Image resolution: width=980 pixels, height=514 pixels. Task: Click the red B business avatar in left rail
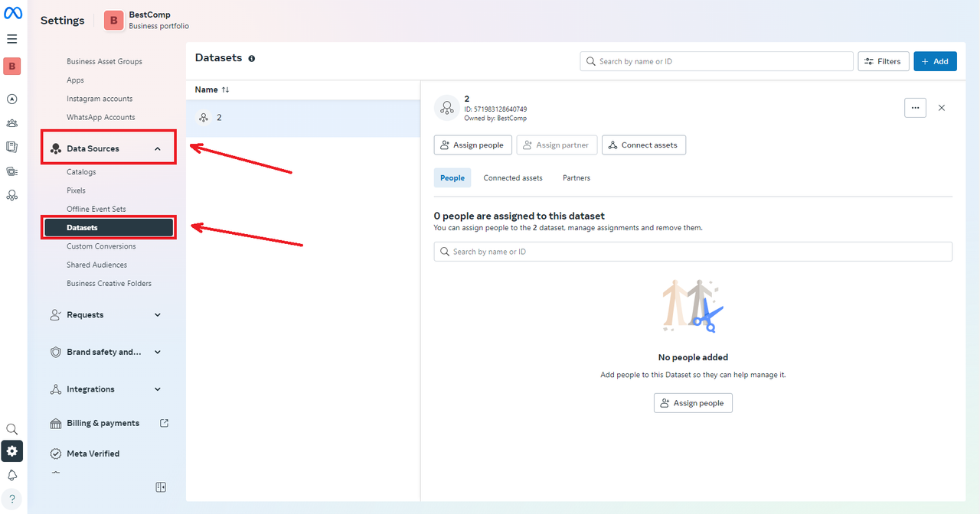coord(12,67)
